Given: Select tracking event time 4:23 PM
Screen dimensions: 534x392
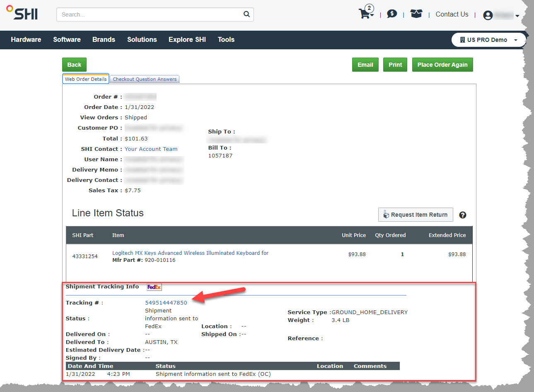Looking at the screenshot, I should click(x=118, y=374).
